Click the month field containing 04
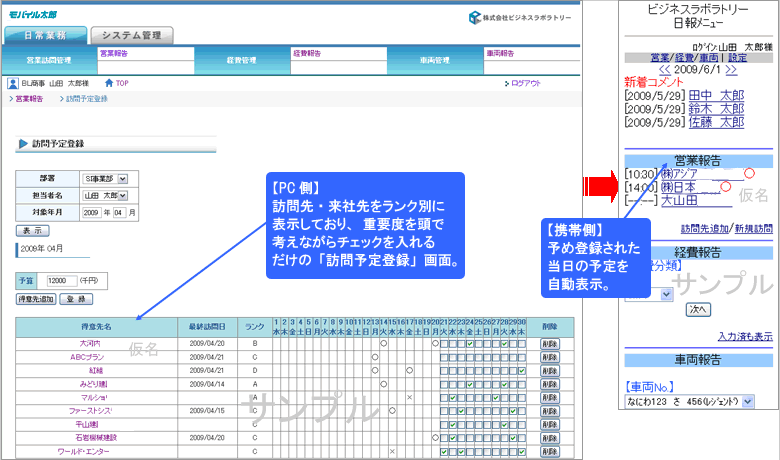Screen dimensions: 780x460 pos(119,212)
